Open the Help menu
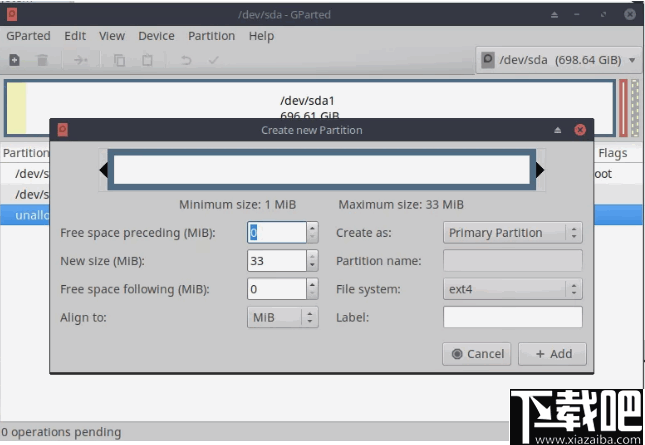 coord(261,36)
